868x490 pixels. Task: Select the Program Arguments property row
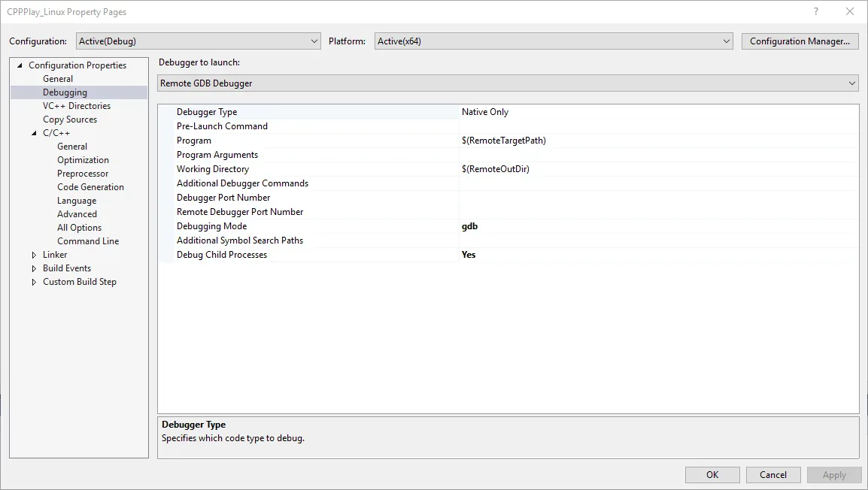[x=508, y=155]
